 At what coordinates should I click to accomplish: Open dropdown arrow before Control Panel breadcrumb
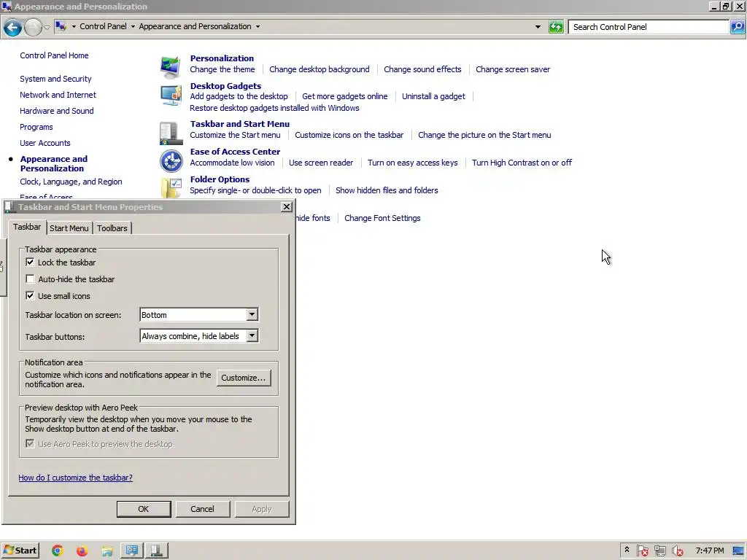pyautogui.click(x=74, y=27)
